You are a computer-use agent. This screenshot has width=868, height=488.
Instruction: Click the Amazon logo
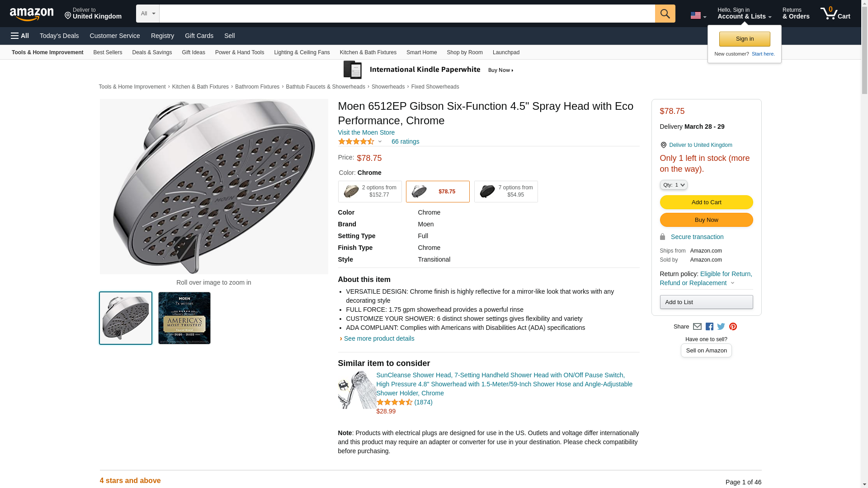[32, 14]
